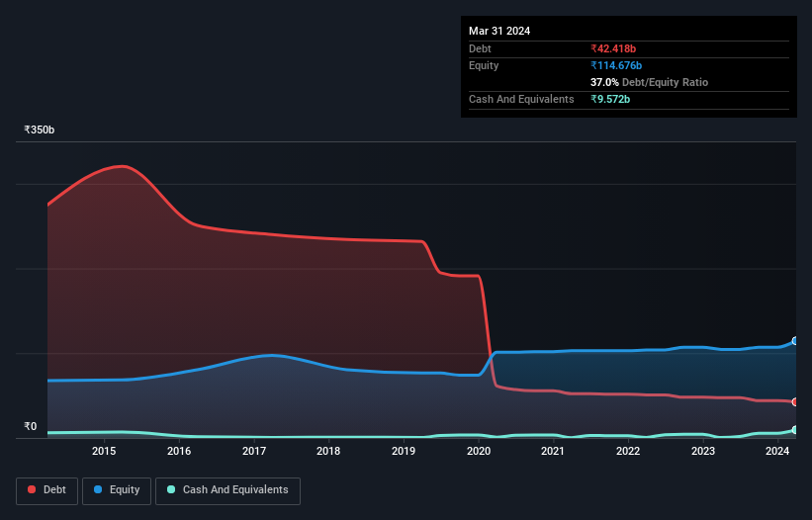Click the ₹0 y-axis label

pyautogui.click(x=31, y=426)
